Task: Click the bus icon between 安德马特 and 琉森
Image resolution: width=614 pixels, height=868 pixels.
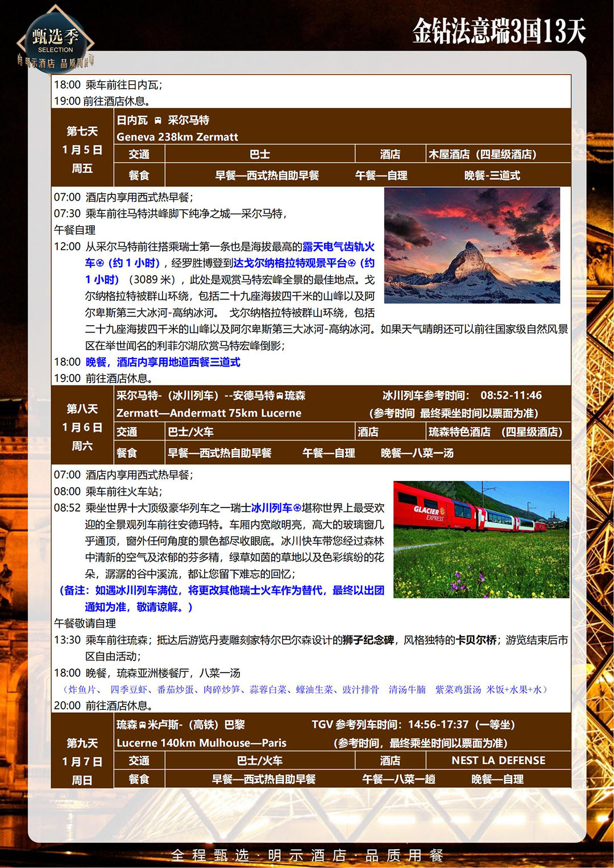Action: pos(280,396)
